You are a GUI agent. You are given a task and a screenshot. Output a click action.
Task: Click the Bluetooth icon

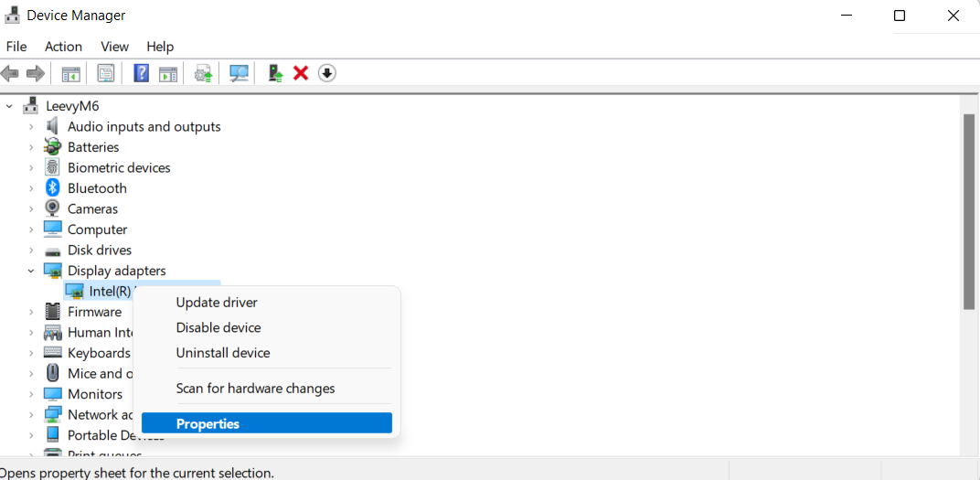(52, 188)
